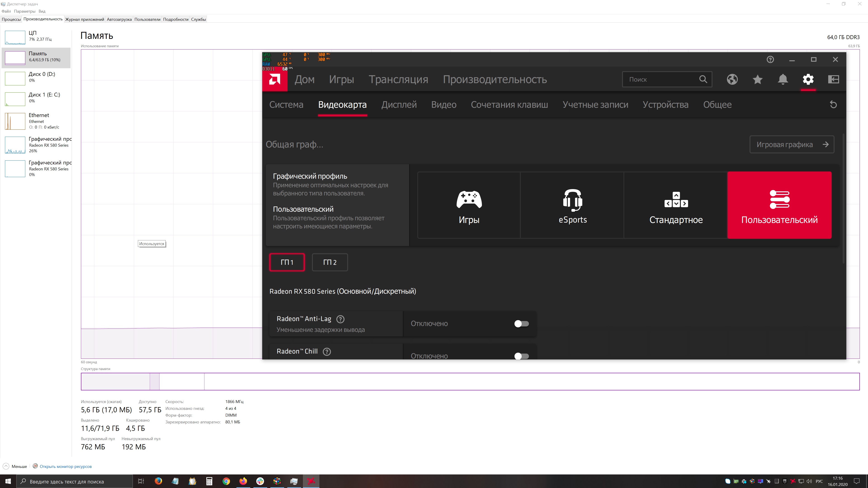Image resolution: width=868 pixels, height=488 pixels.
Task: Open Игровая графика arrow button
Action: tap(792, 145)
